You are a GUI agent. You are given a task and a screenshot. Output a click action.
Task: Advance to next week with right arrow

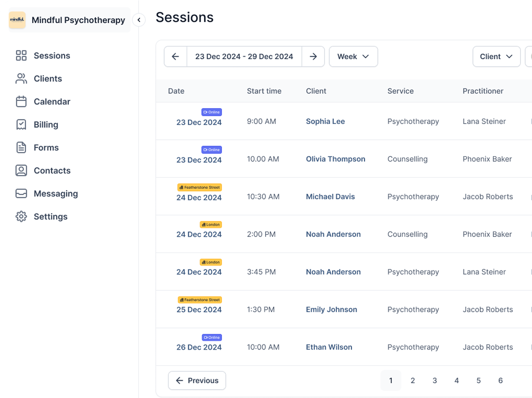[x=313, y=57]
